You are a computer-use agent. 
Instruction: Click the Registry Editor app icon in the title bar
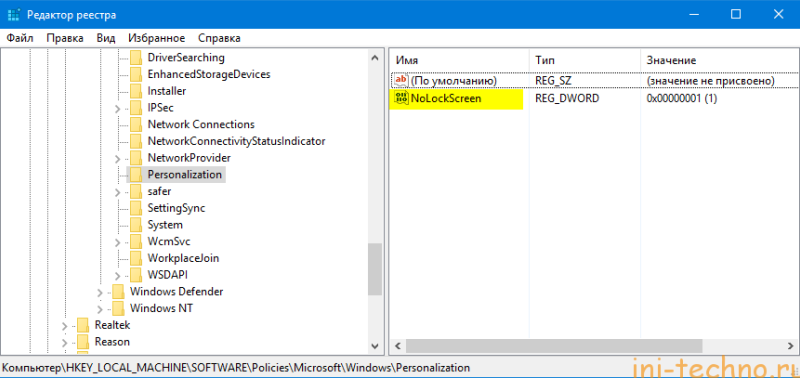[x=15, y=15]
